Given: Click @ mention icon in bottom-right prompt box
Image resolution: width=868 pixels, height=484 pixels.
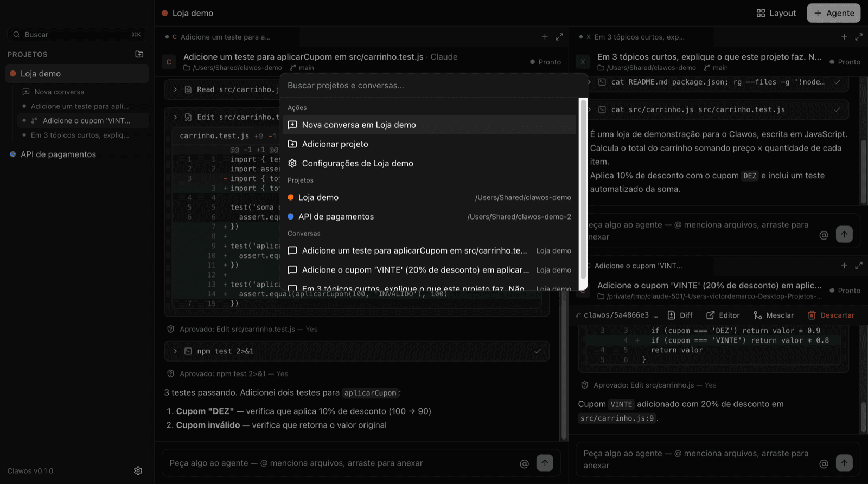Looking at the screenshot, I should (824, 463).
